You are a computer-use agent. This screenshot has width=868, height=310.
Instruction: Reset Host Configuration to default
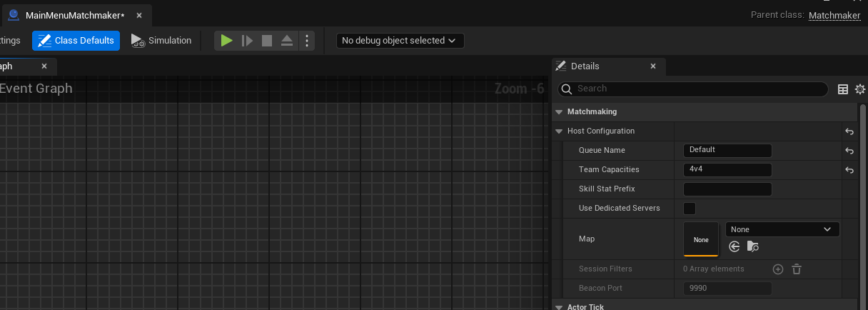point(849,131)
